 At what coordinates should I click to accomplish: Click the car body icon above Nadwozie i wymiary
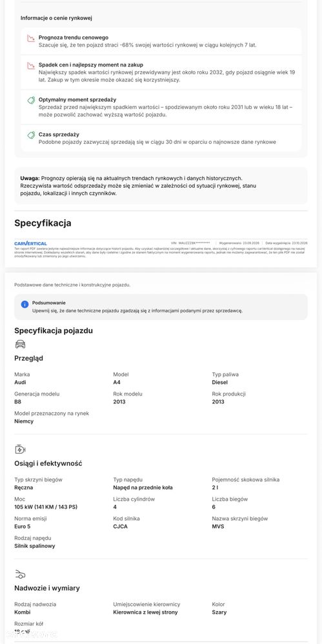pyautogui.click(x=20, y=574)
